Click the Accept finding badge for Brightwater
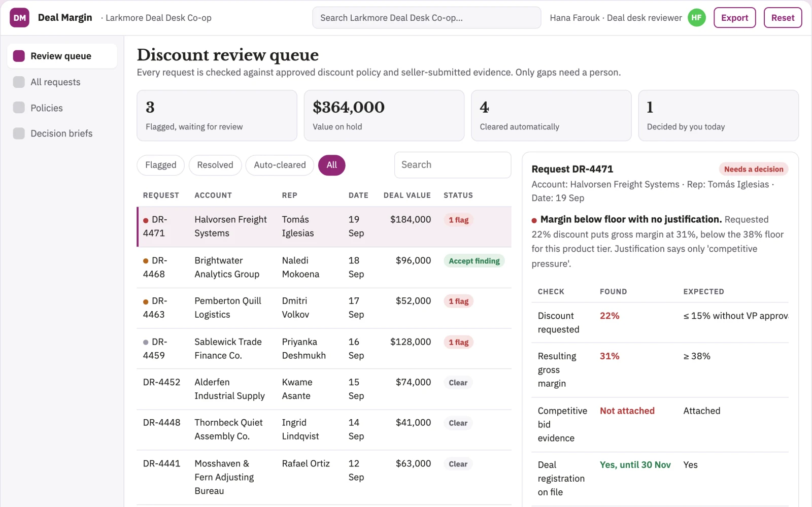 click(x=474, y=261)
